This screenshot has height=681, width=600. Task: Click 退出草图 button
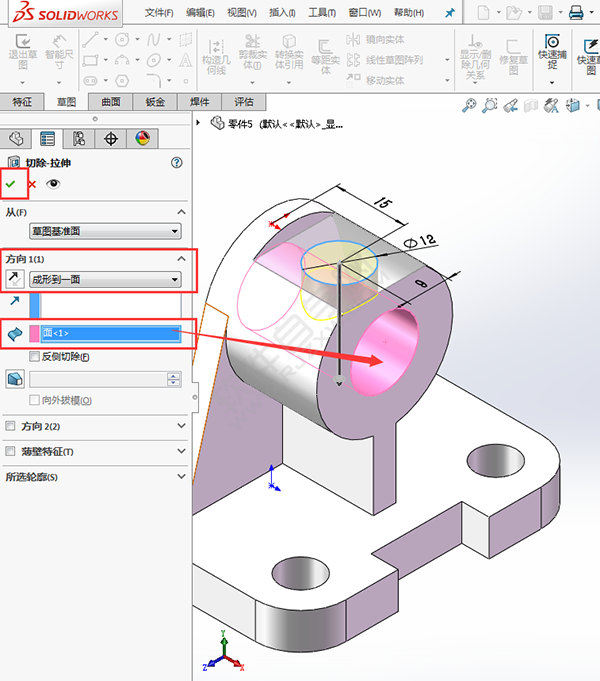(x=23, y=53)
